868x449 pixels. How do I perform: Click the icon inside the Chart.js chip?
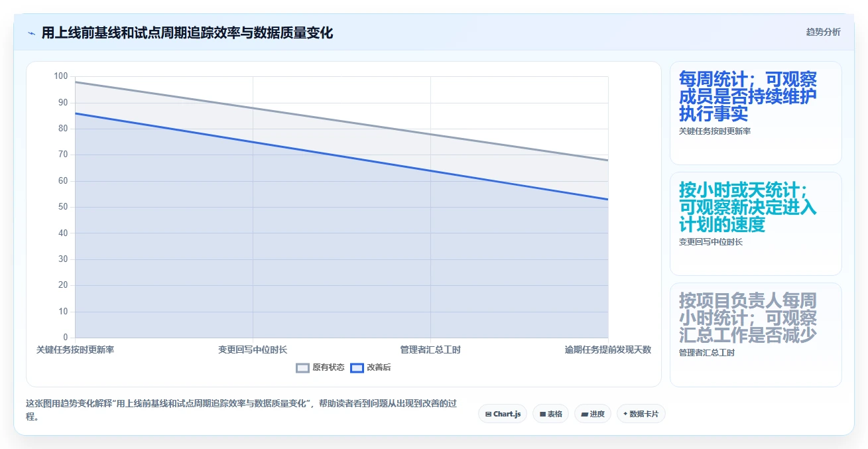click(488, 414)
